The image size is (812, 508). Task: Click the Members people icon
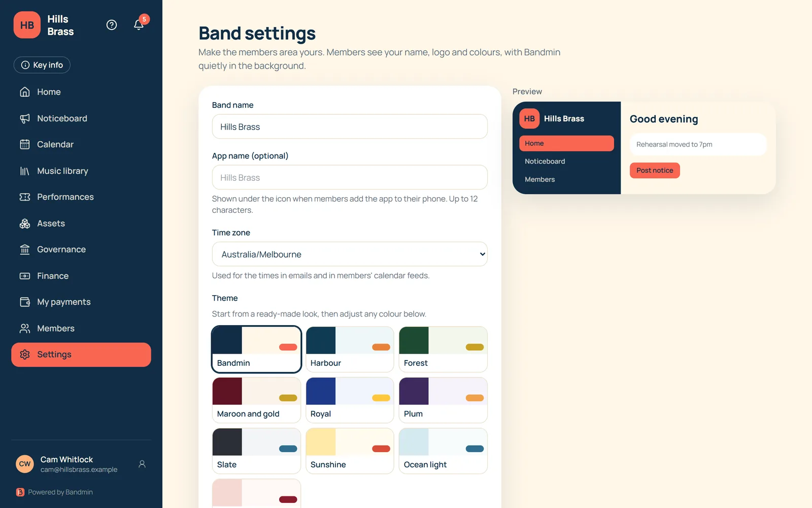pos(25,329)
